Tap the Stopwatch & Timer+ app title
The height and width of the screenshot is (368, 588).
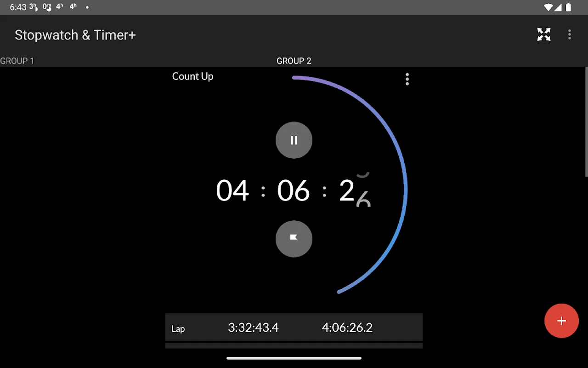point(75,35)
